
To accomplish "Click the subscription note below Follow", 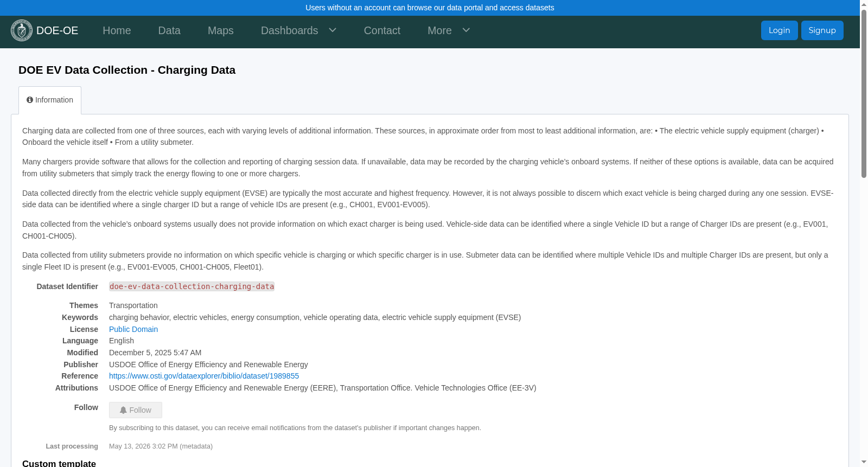I will (295, 428).
